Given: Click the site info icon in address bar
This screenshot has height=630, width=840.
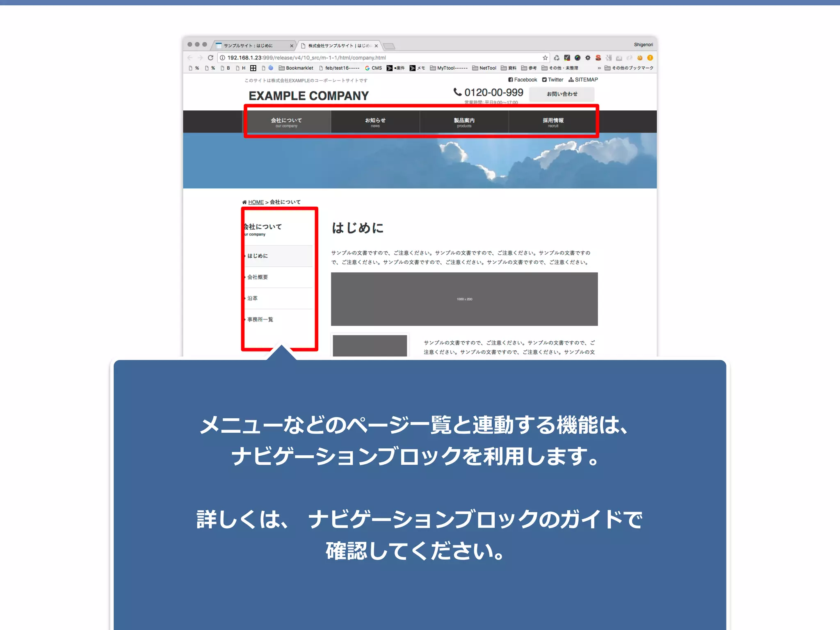Looking at the screenshot, I should pyautogui.click(x=223, y=58).
